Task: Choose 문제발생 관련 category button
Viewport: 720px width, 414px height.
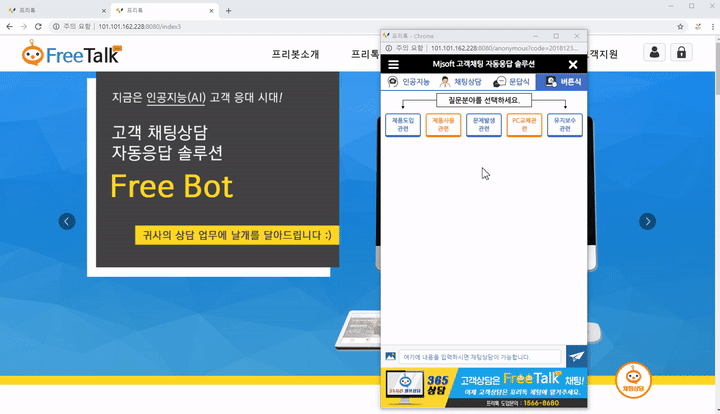Action: click(x=484, y=125)
